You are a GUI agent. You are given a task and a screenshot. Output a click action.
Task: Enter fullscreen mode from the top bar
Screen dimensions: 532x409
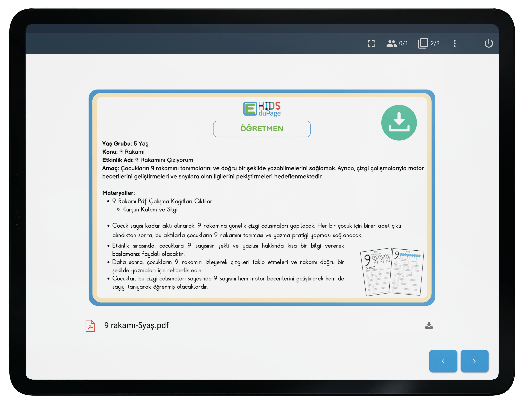pos(371,43)
